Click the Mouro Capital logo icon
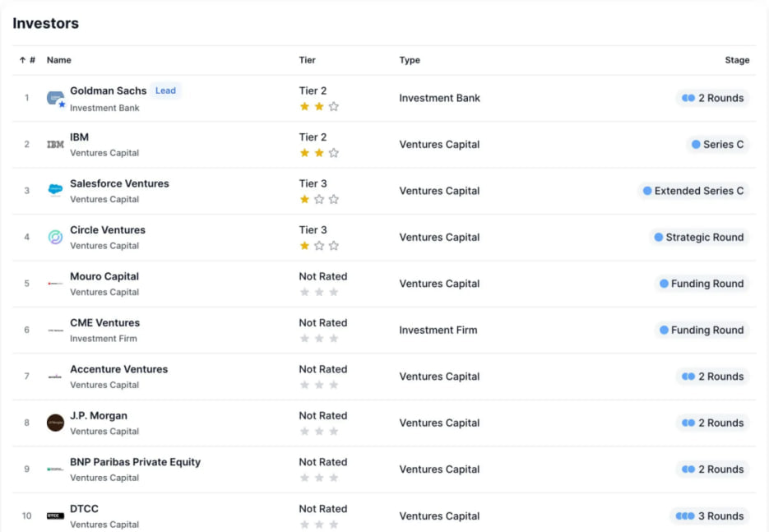 click(x=55, y=284)
